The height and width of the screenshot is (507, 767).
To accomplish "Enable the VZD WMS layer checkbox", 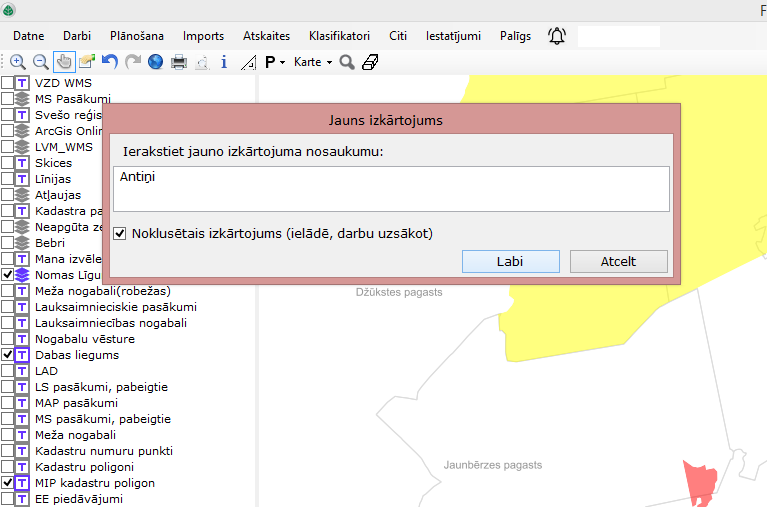I will [7, 83].
